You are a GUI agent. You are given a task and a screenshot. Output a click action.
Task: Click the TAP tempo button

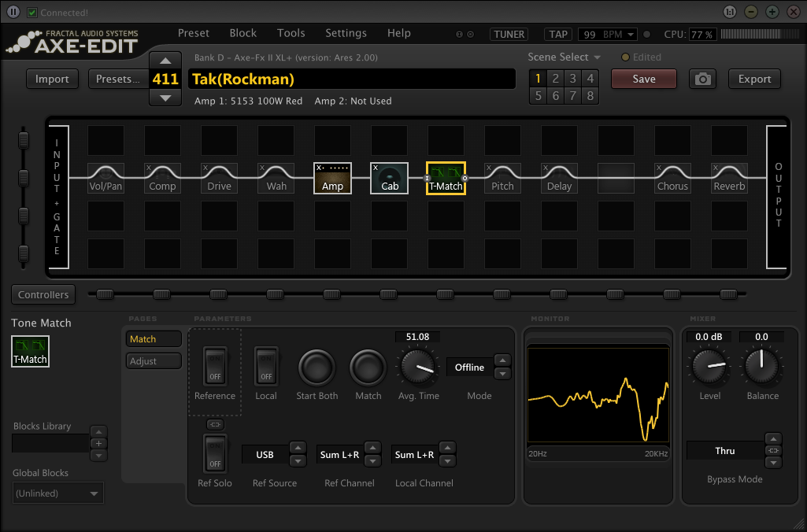558,35
